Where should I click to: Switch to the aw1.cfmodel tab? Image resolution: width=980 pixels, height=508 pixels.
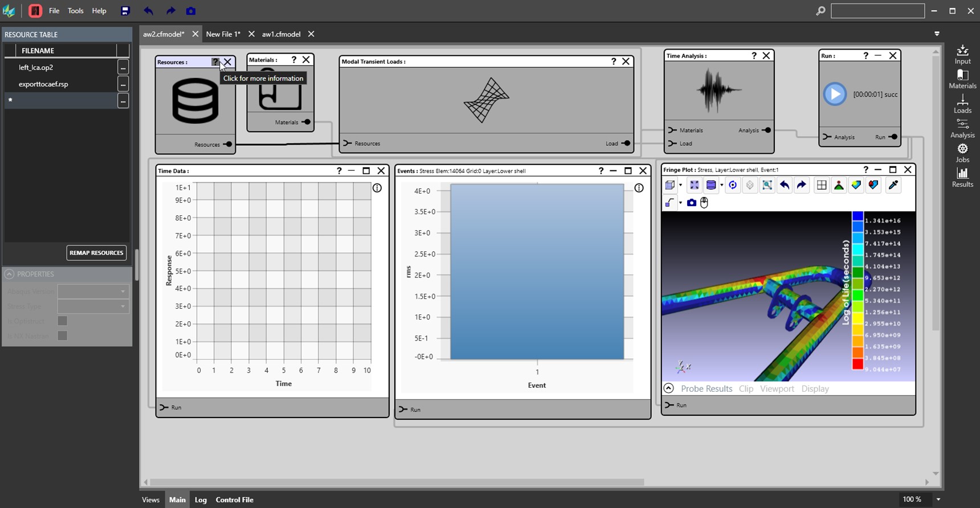click(281, 34)
